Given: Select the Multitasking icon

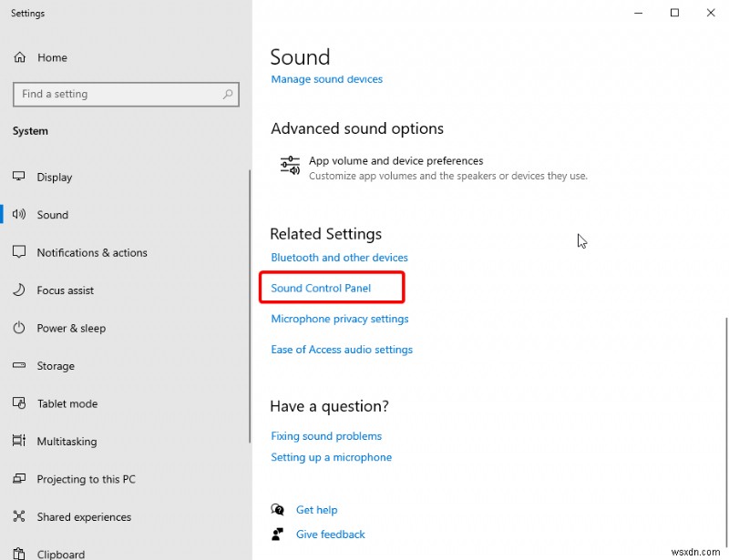Looking at the screenshot, I should pos(21,442).
